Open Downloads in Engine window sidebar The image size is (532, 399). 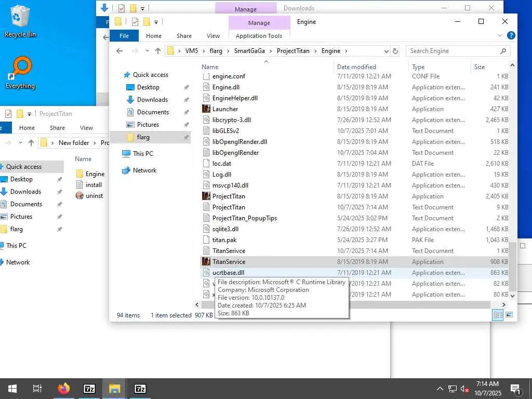[152, 100]
